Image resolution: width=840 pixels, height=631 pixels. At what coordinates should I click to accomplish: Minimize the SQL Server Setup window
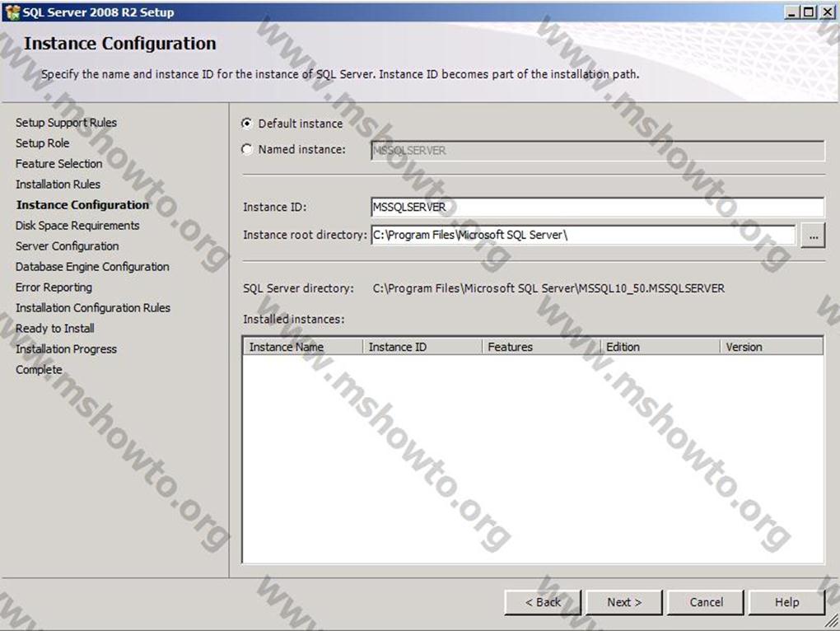coord(791,12)
